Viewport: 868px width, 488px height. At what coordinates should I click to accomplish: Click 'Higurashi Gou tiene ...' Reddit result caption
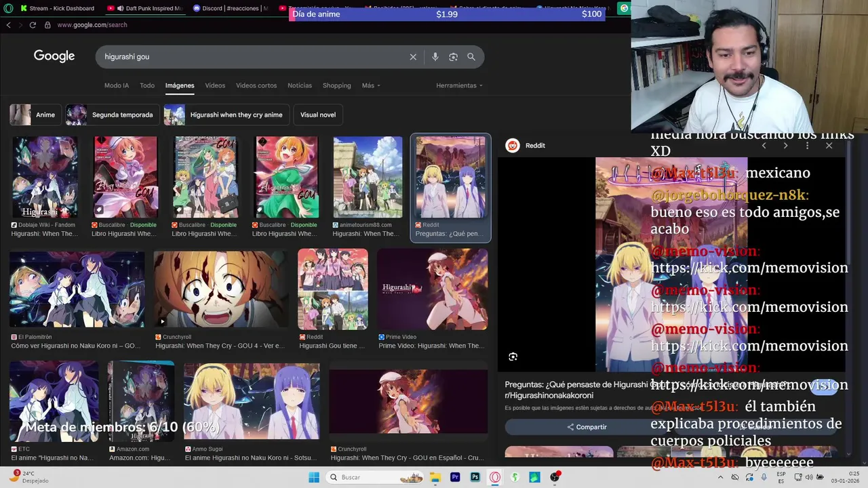click(x=332, y=346)
